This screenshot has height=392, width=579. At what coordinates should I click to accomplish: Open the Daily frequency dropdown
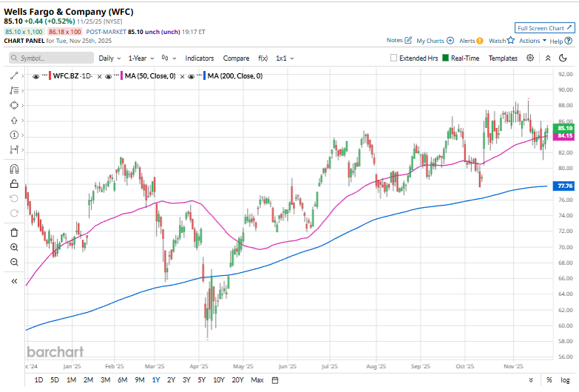[x=109, y=58]
